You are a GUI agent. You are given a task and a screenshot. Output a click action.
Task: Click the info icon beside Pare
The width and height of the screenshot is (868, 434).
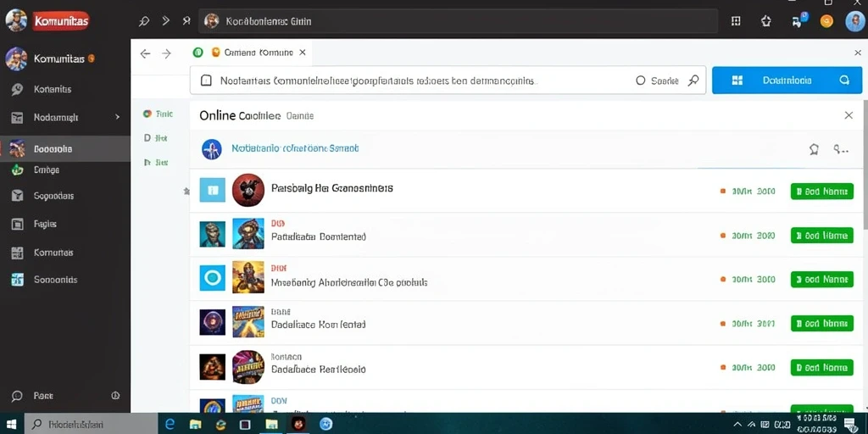[x=115, y=395]
